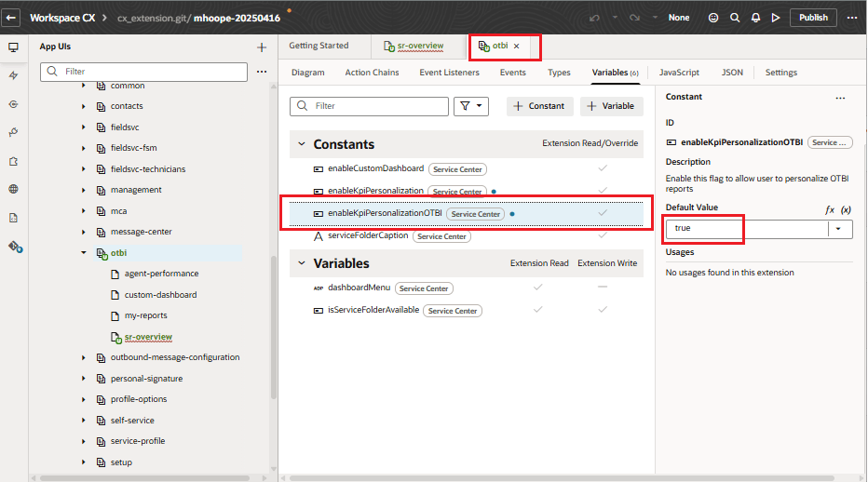Open the sr-overview page in tree
868x482 pixels.
point(148,337)
